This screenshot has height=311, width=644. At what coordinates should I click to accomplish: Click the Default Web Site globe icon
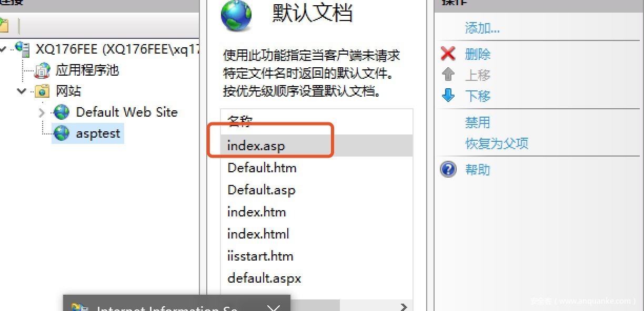tap(62, 112)
